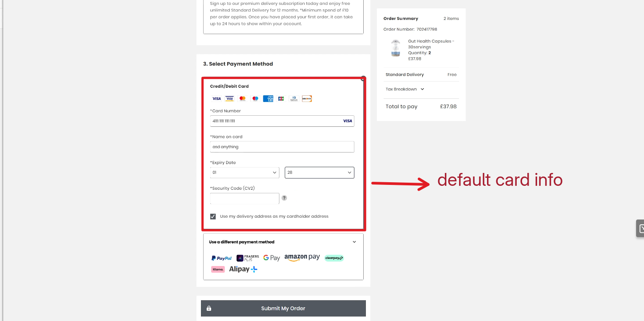This screenshot has width=644, height=321.
Task: Select the Alipay+ logo
Action: pyautogui.click(x=243, y=269)
